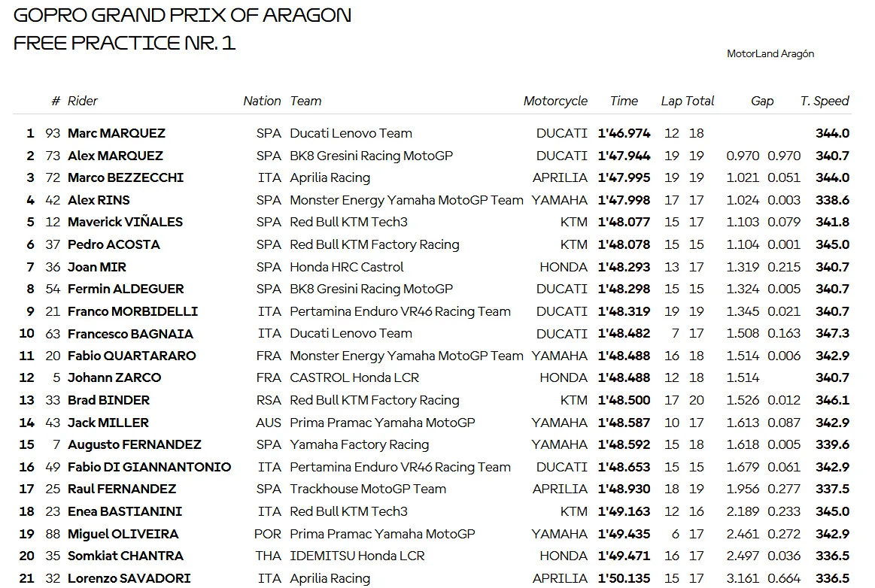Open Pedro ACOSTA rider entry
The height and width of the screenshot is (588, 875).
pyautogui.click(x=114, y=244)
